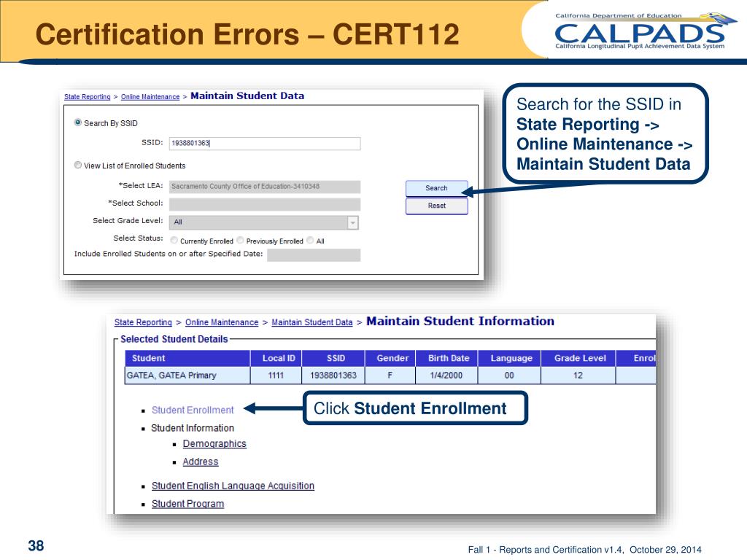Click the SSID input field
Viewport: 747px width, 560px height.
(265, 144)
